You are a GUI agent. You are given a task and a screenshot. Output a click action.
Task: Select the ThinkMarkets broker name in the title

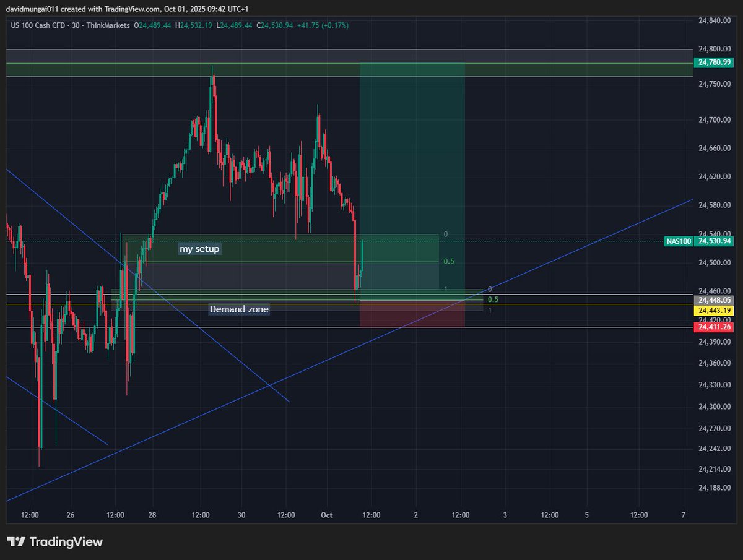[110, 25]
